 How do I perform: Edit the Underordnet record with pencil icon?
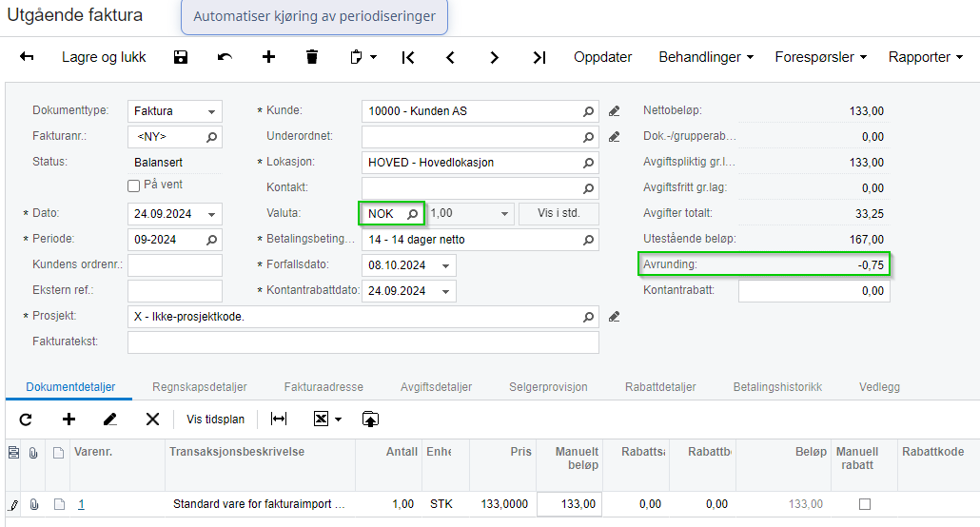point(615,136)
